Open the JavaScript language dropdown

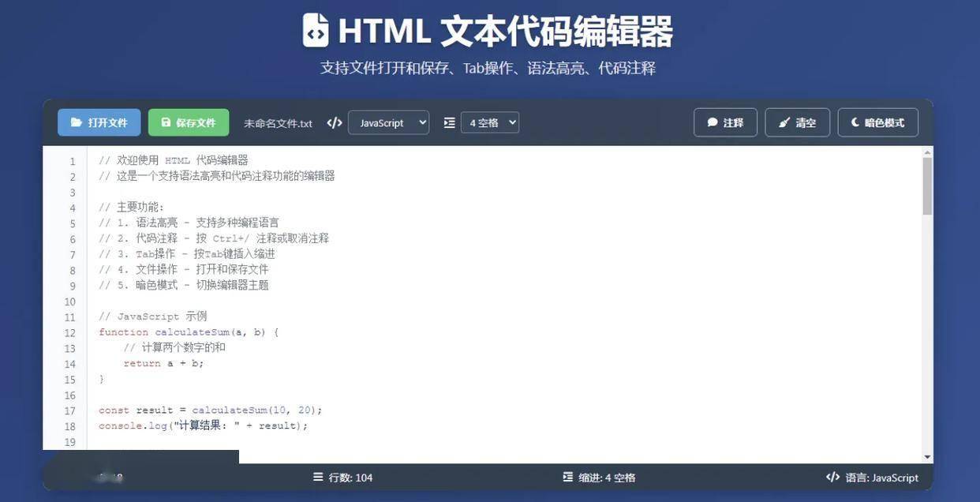coord(388,123)
